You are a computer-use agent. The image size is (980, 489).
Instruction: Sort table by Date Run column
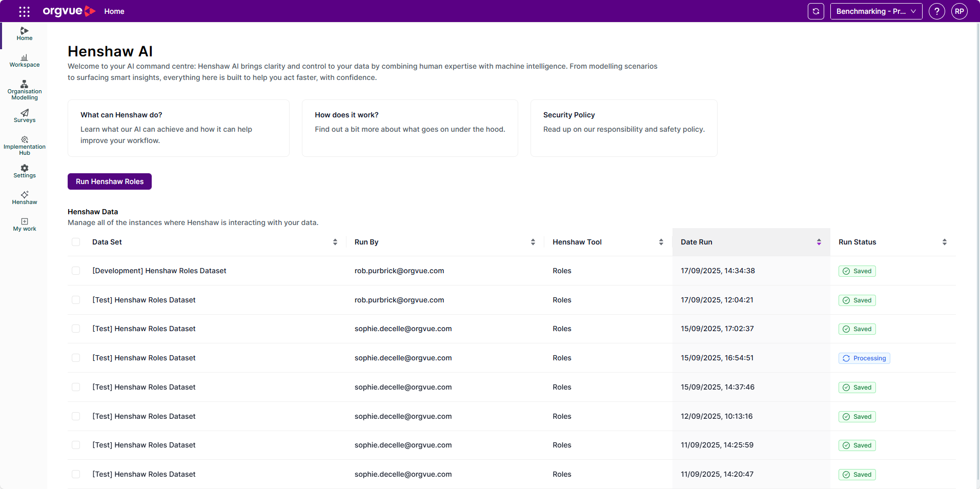pos(819,242)
